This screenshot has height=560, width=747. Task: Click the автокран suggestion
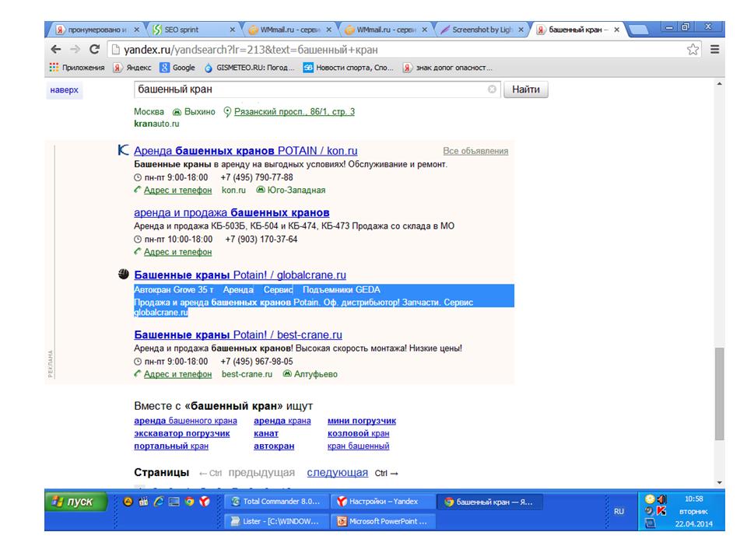274,446
